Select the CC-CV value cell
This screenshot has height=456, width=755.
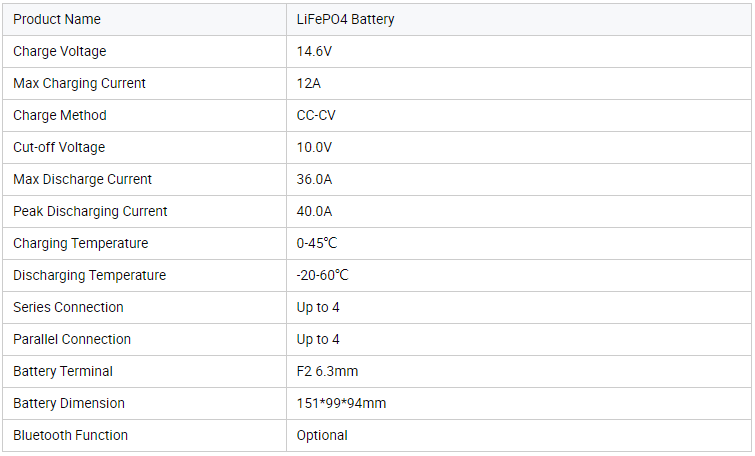click(x=316, y=116)
